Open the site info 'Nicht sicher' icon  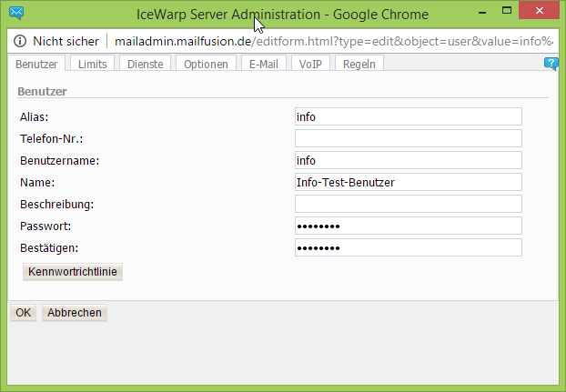[20, 41]
